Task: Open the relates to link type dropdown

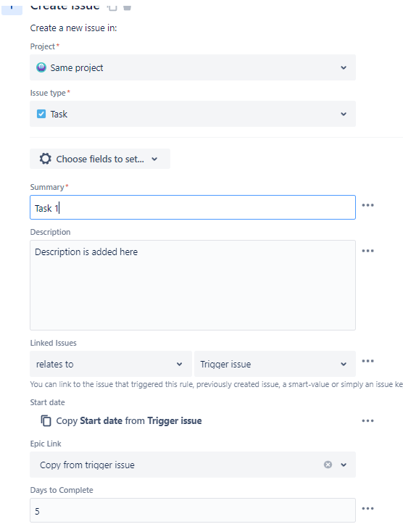Action: 111,364
